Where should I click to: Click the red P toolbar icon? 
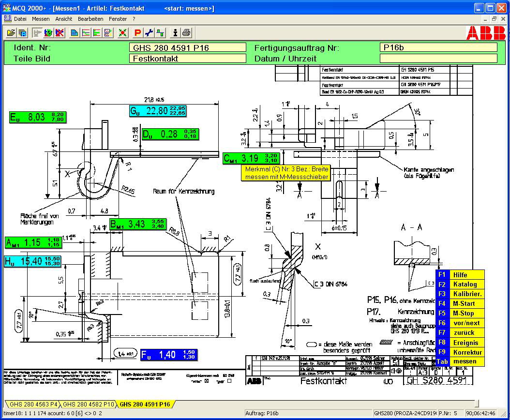[x=137, y=32]
